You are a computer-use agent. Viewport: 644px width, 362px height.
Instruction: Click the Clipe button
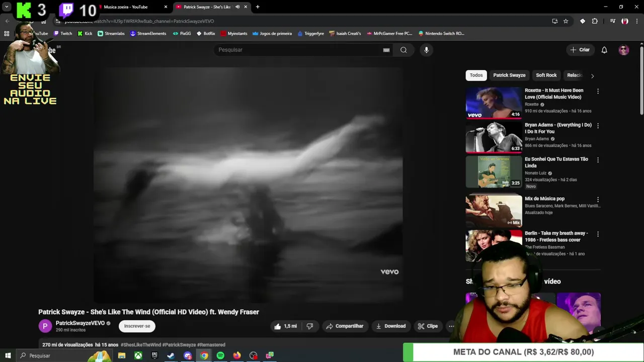click(428, 326)
